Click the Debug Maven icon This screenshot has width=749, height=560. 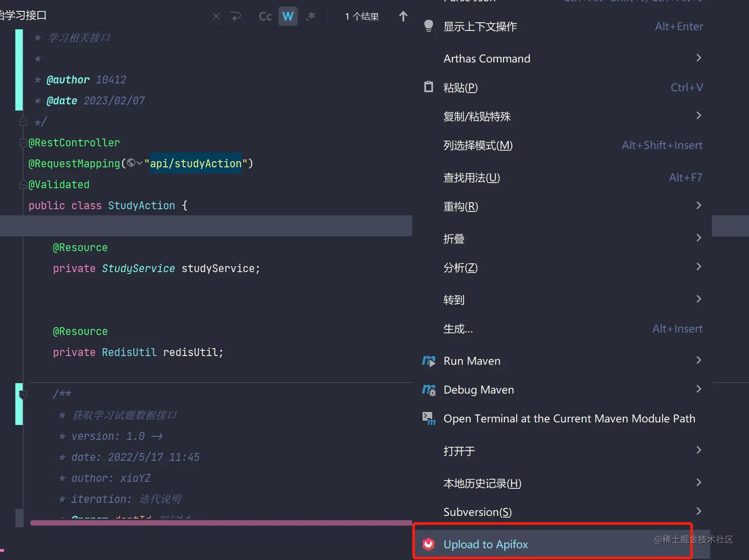pyautogui.click(x=428, y=390)
